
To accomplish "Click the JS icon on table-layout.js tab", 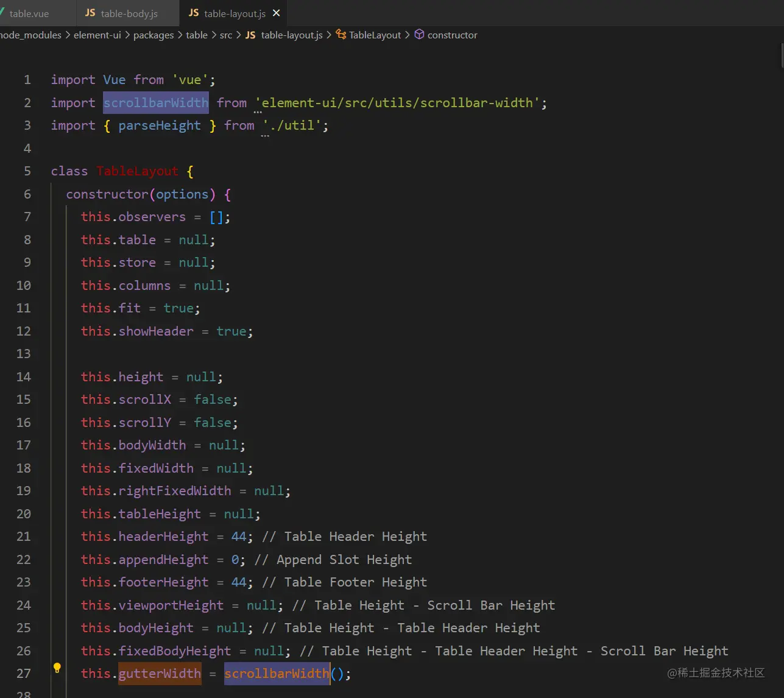I will (194, 13).
